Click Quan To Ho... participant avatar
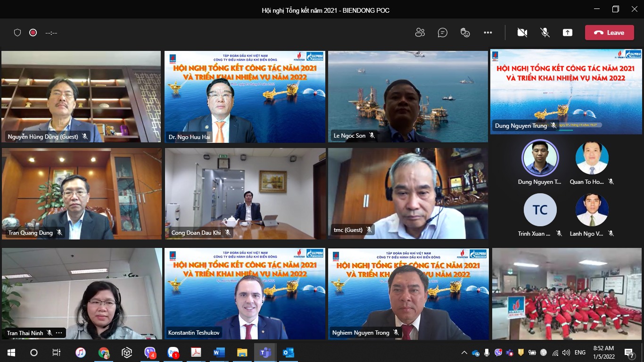The image size is (644, 362). 592,158
